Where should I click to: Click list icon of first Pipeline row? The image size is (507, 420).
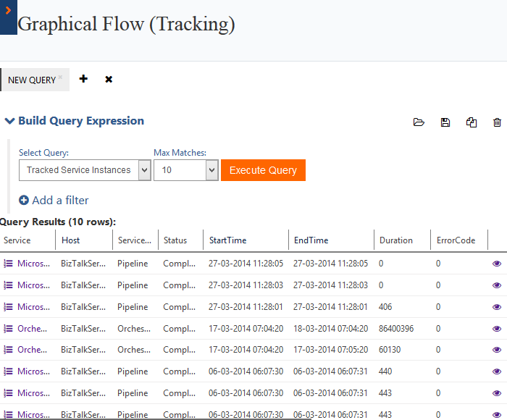tap(9, 264)
